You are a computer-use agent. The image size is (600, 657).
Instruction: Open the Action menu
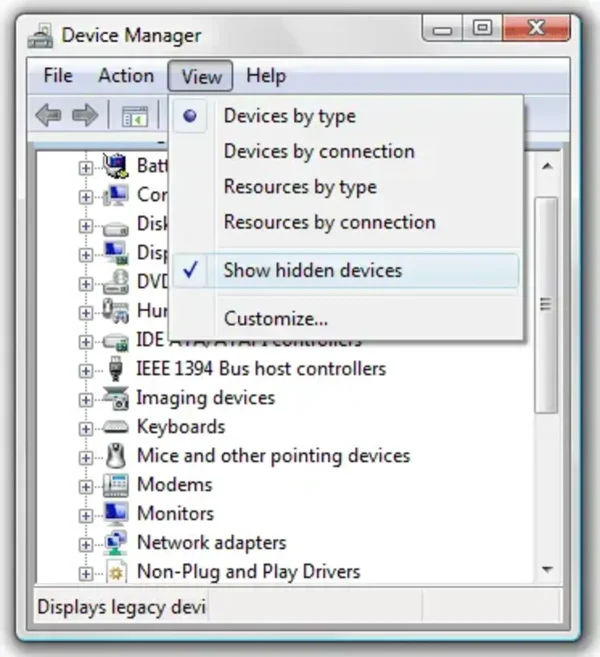(x=126, y=76)
